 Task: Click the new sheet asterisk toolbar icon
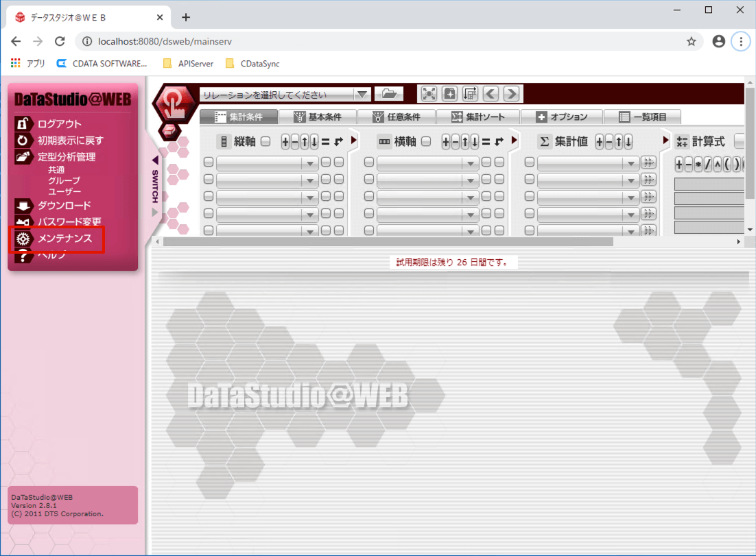[449, 93]
